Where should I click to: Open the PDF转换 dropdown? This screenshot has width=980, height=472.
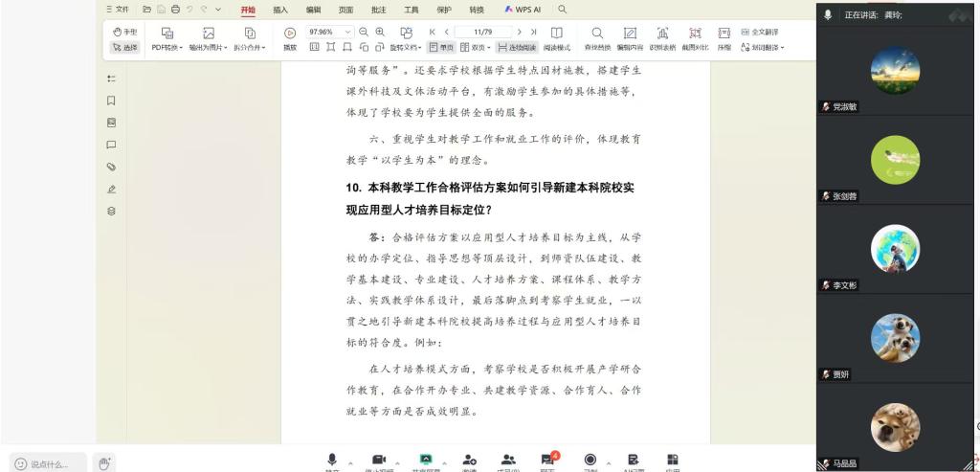[x=167, y=47]
